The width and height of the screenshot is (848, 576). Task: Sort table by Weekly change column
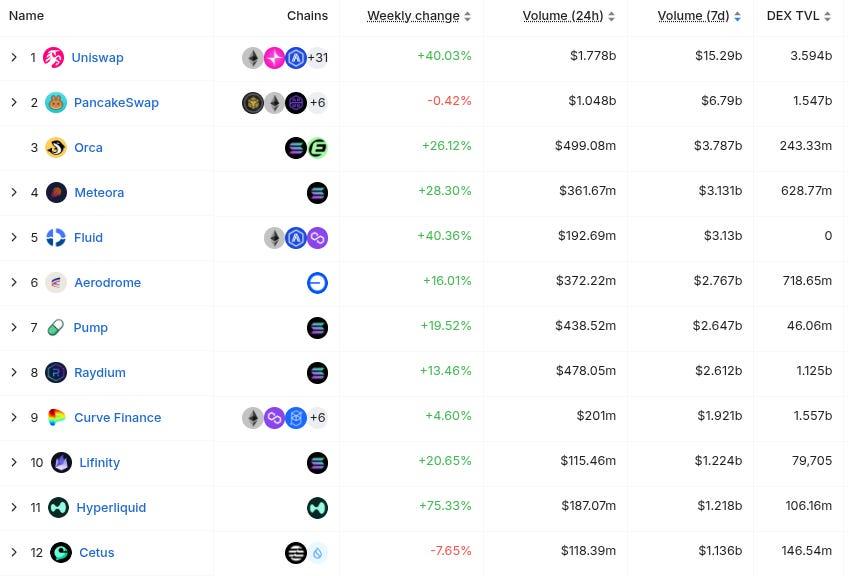tap(413, 16)
